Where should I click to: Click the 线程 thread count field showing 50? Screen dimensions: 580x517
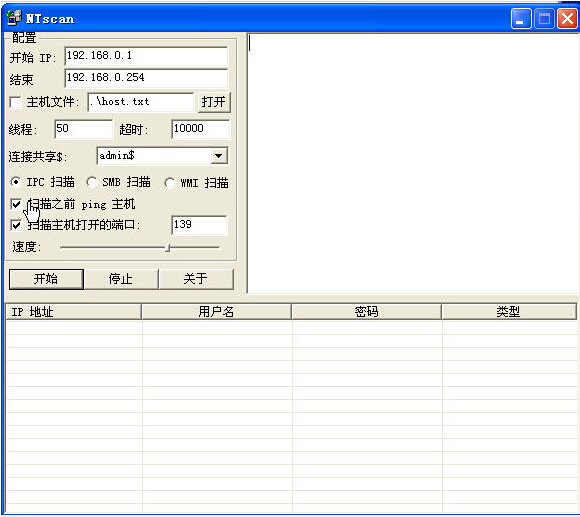83,129
